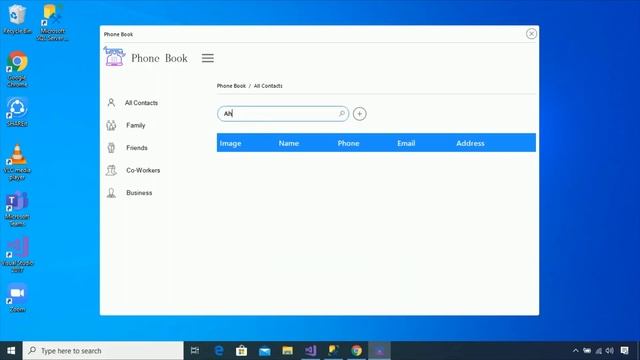Open the notification center
The image size is (640, 360).
click(624, 351)
